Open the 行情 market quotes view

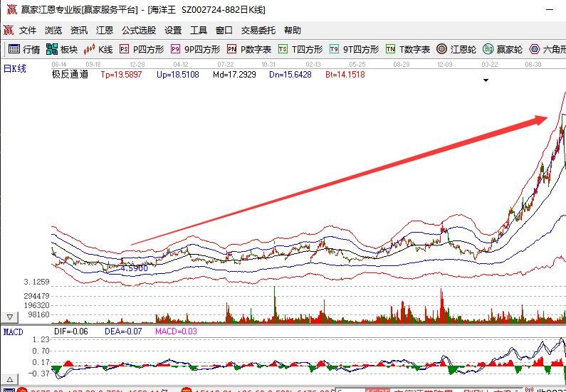(x=23, y=49)
